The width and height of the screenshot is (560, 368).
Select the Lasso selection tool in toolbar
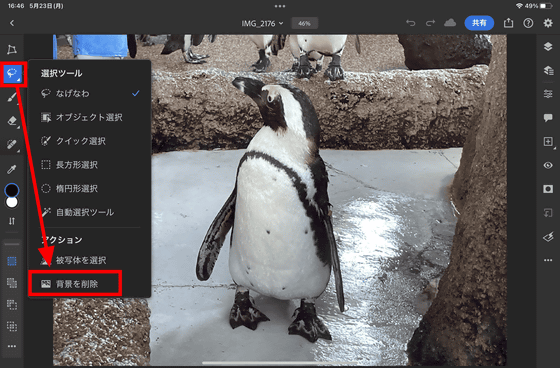pos(12,73)
